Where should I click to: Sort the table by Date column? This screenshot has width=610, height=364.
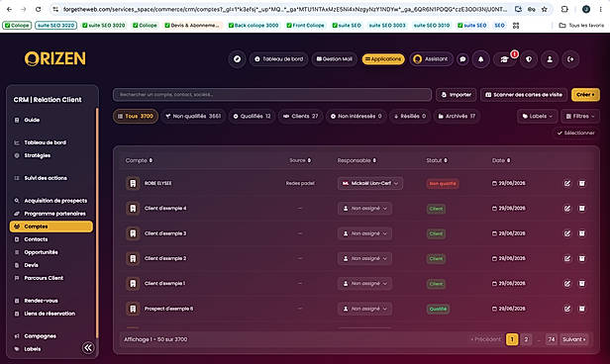[x=501, y=160]
